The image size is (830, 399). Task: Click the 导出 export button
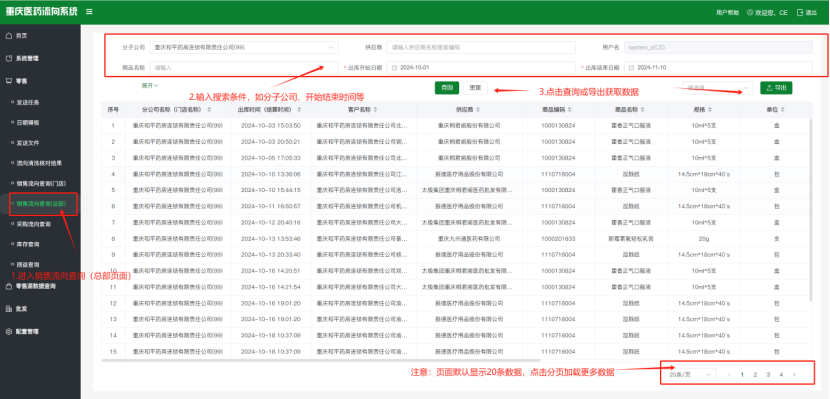pos(776,88)
